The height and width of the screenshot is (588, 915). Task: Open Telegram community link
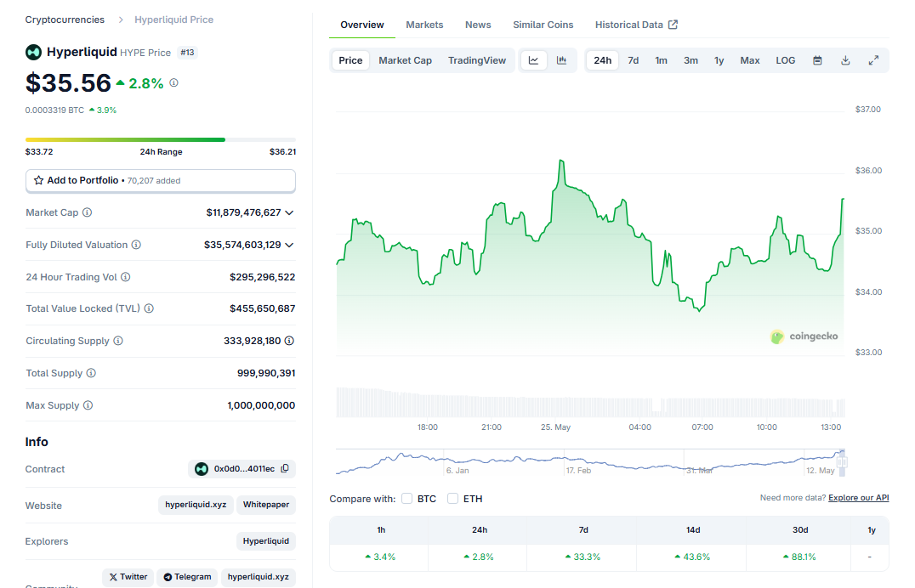(187, 577)
